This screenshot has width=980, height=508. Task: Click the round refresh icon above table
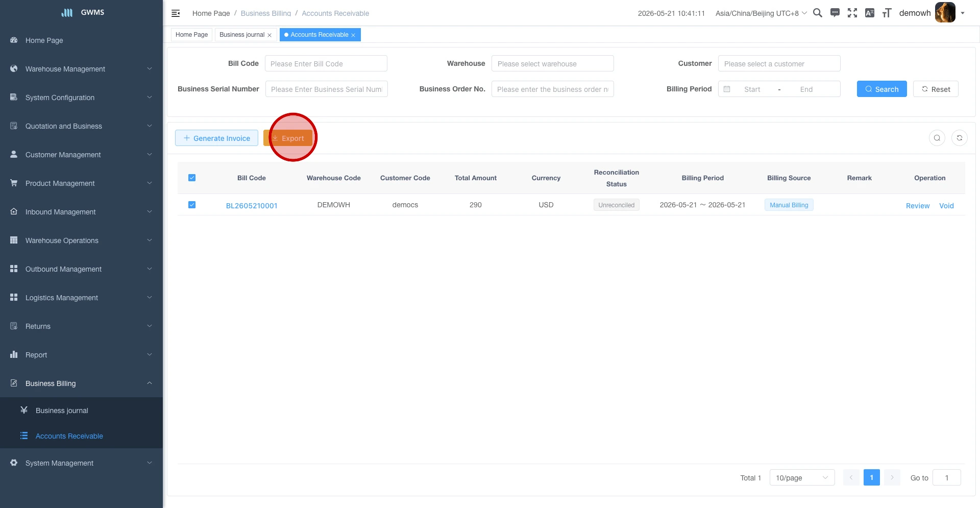pos(960,138)
